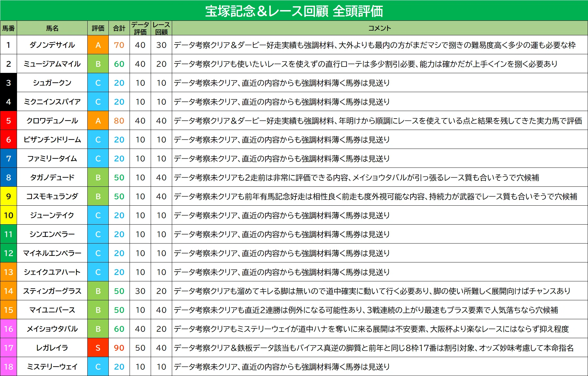The image size is (588, 376).
Task: Select horse name クロワデュノール
Action: (52, 120)
